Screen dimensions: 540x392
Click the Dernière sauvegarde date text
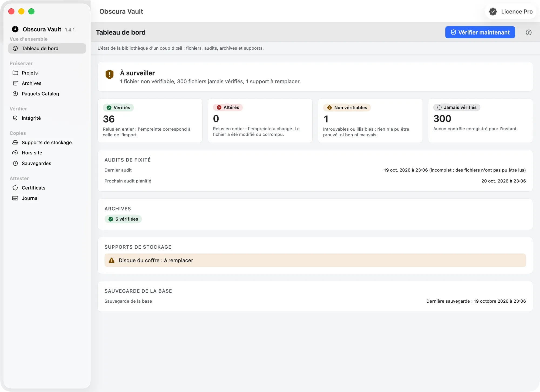point(476,301)
